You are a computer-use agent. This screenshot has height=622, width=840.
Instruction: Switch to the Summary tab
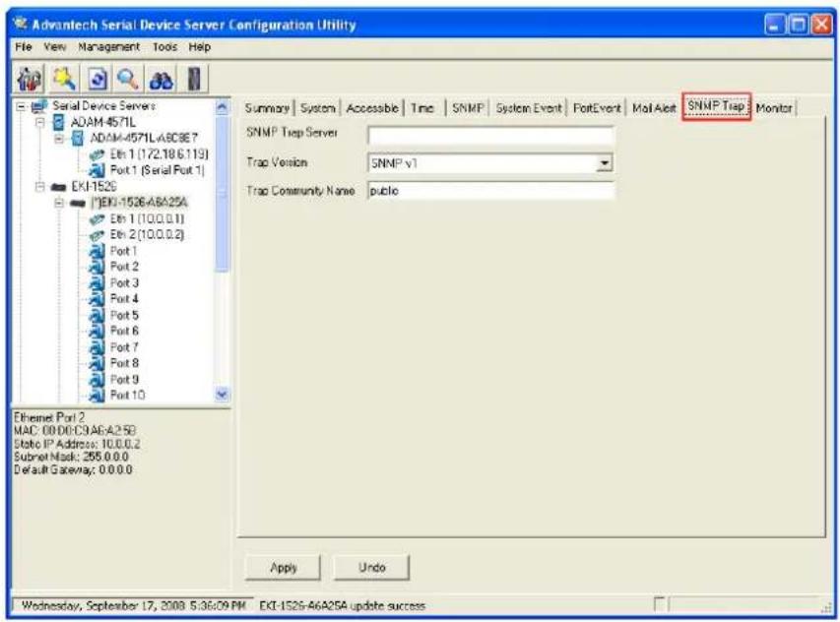(x=267, y=108)
